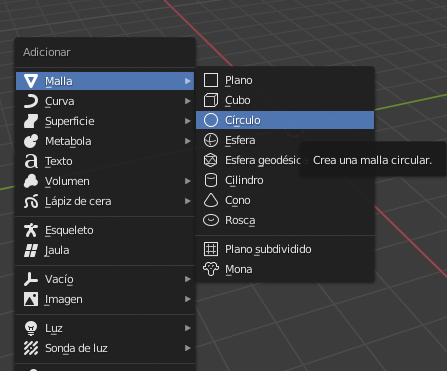Click the Superficie icon
447x371 pixels.
pyautogui.click(x=31, y=121)
